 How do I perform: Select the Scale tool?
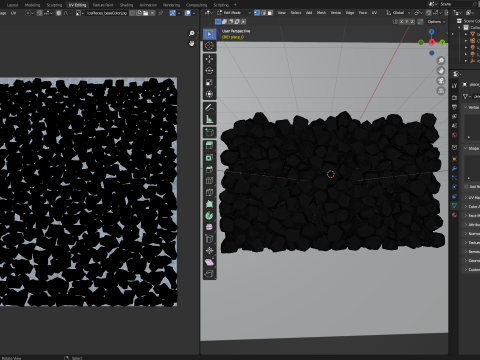coord(209,82)
